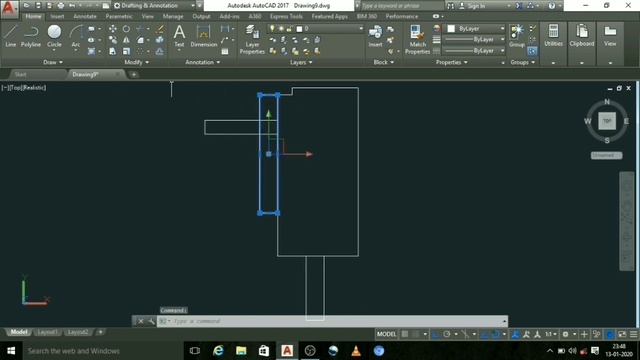Click the Unnamed UCS label under ViewCube
Viewport: 640px width, 360px height.
tap(607, 156)
